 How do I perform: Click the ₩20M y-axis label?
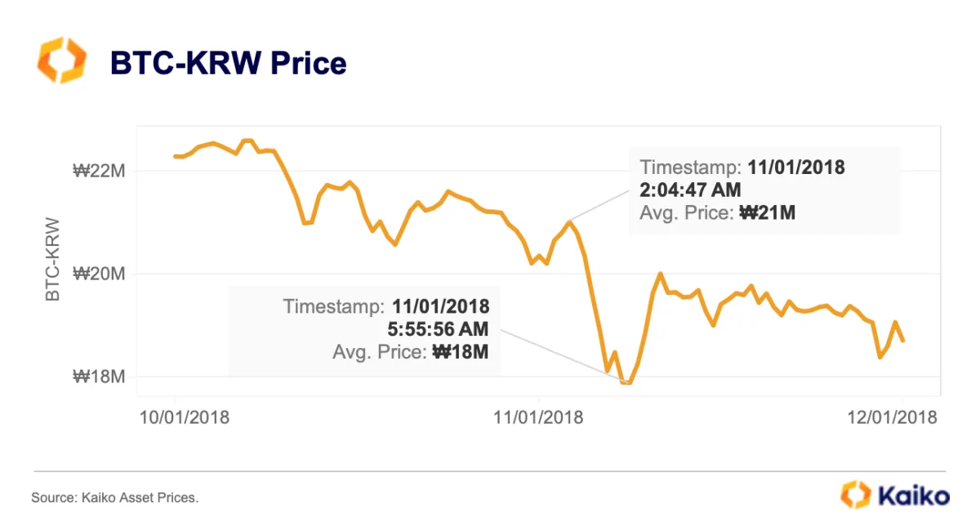point(99,274)
